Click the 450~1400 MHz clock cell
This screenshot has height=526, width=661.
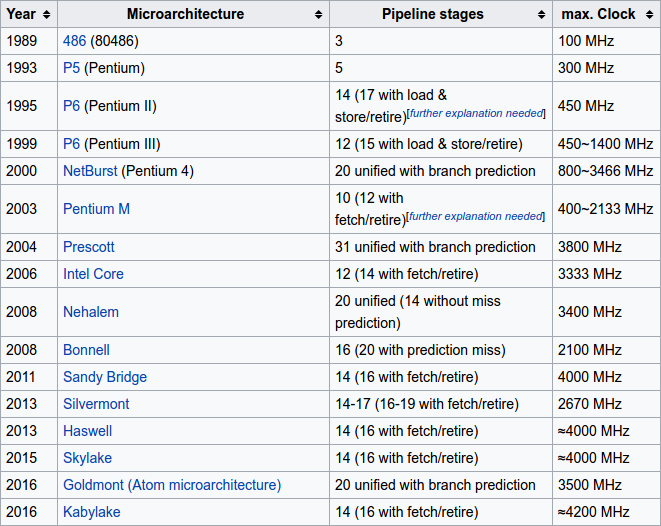606,144
